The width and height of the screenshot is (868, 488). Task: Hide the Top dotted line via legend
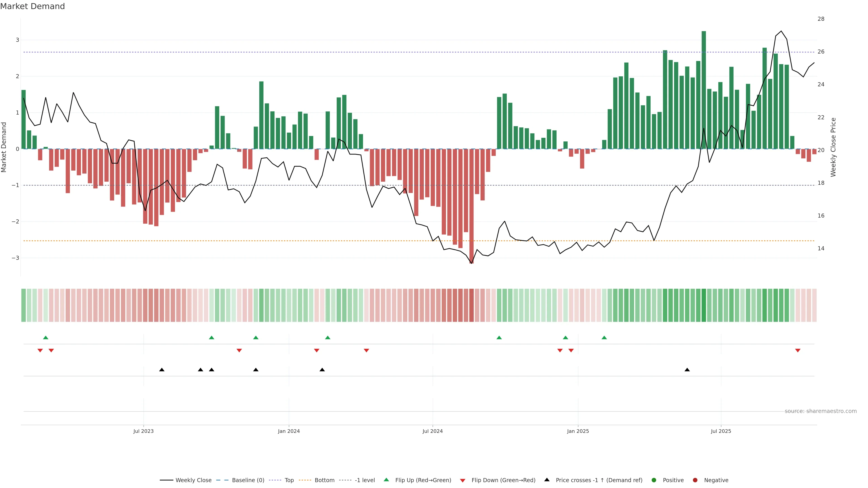(289, 480)
